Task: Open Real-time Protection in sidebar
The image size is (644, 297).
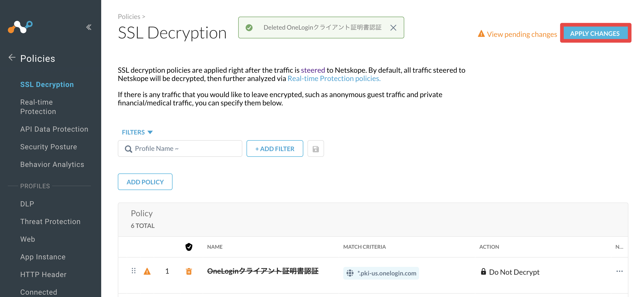Action: pos(38,107)
